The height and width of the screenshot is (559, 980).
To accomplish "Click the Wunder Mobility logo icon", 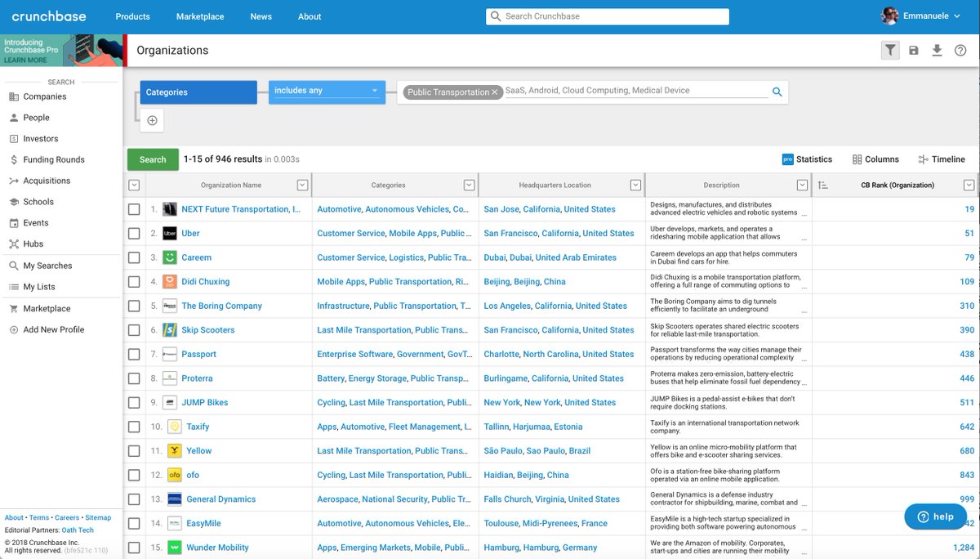I will click(x=175, y=548).
